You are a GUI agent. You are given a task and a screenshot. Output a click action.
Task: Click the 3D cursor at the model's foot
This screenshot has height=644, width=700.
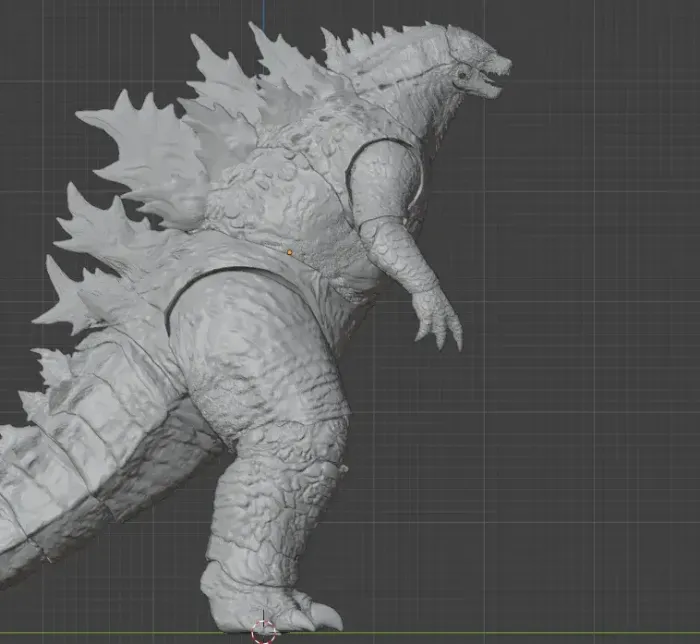263,632
